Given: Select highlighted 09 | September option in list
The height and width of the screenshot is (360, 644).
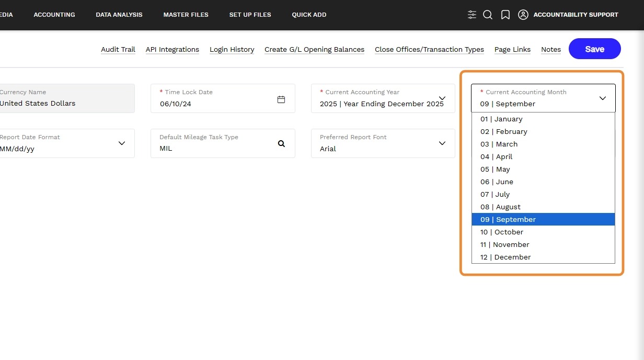Looking at the screenshot, I should pyautogui.click(x=543, y=219).
